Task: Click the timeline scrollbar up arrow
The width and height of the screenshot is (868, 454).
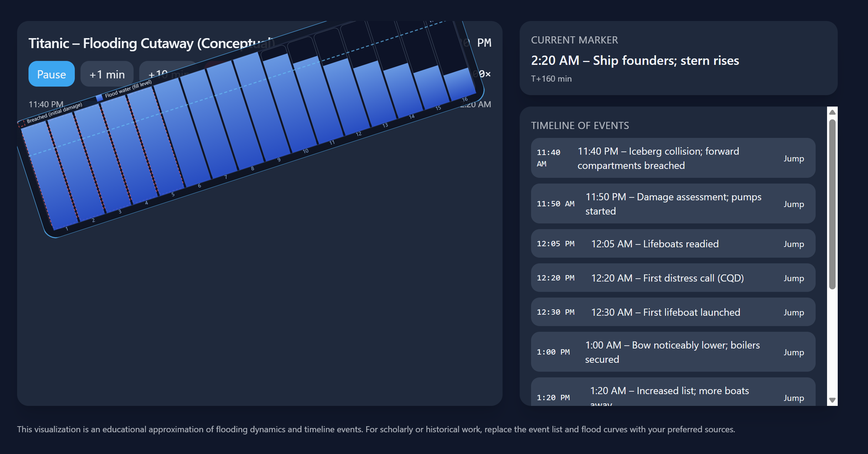Action: [832, 112]
